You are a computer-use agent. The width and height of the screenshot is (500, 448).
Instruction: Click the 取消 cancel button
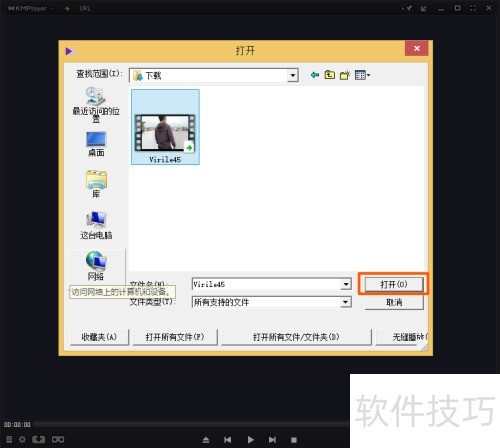394,302
